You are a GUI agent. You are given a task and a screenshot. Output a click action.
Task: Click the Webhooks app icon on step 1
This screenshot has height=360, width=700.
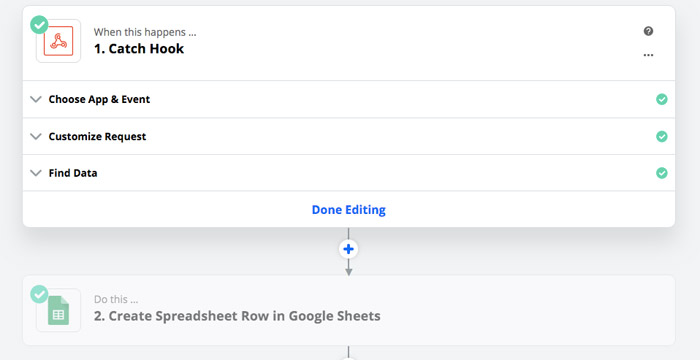pyautogui.click(x=58, y=41)
